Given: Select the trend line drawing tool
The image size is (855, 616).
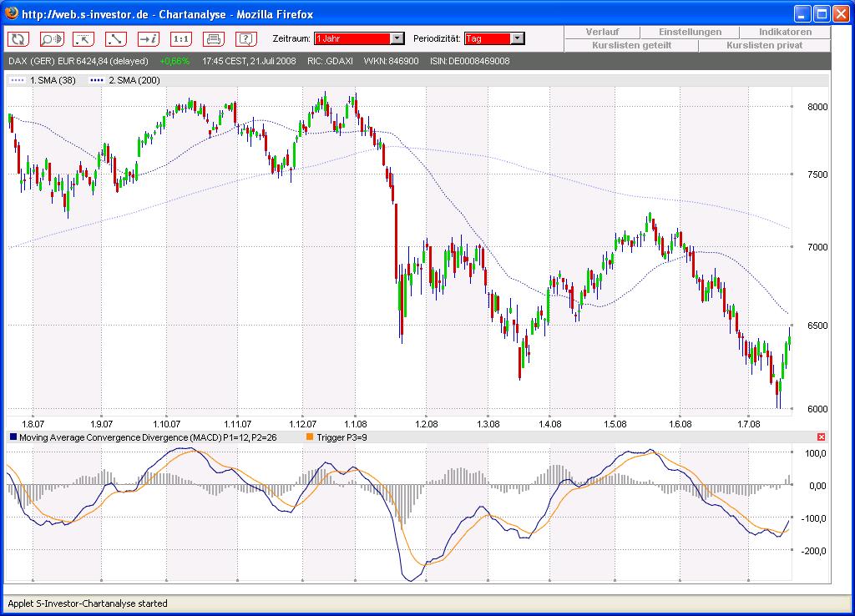Looking at the screenshot, I should (115, 38).
